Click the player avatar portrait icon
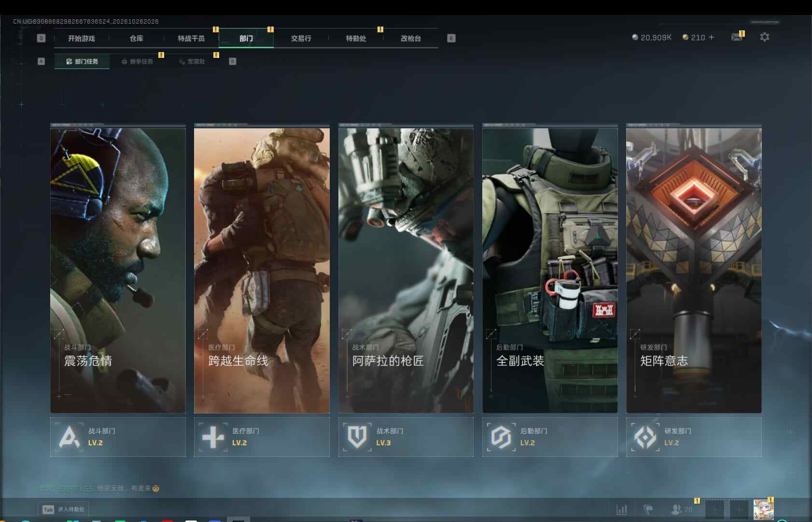This screenshot has width=812, height=522. coord(763,509)
